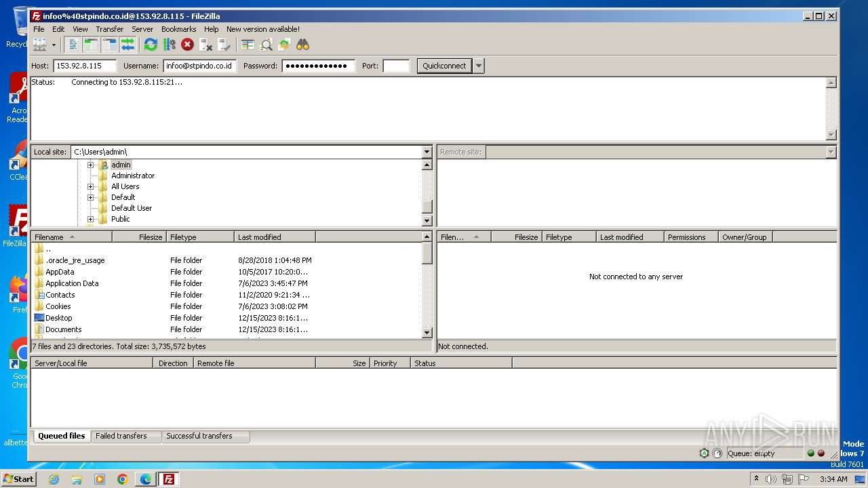Select Administrator folder in local tree
868x488 pixels.
tap(133, 176)
